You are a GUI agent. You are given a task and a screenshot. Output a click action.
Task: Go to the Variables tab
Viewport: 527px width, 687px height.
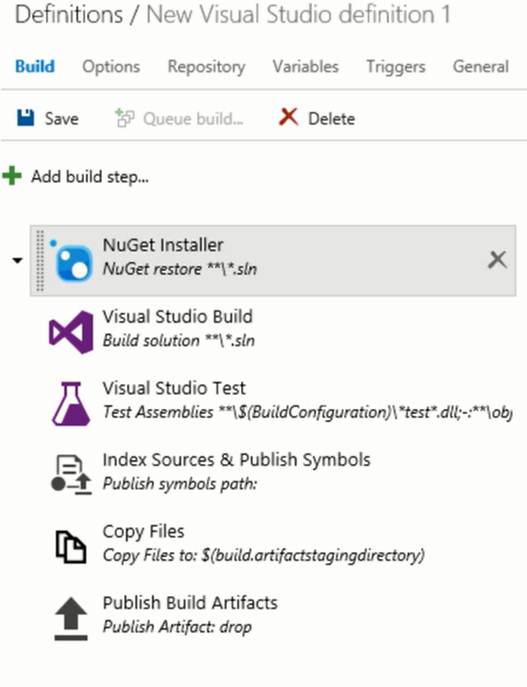tap(306, 67)
